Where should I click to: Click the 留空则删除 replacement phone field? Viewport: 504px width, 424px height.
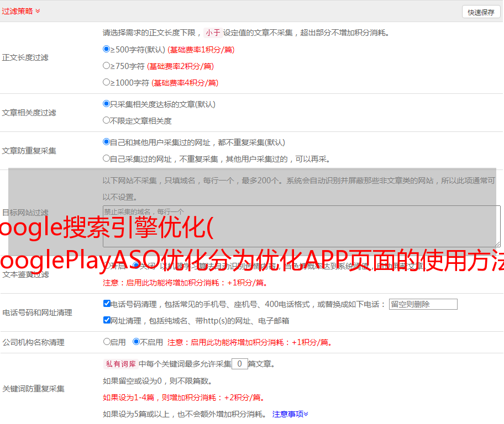423,304
